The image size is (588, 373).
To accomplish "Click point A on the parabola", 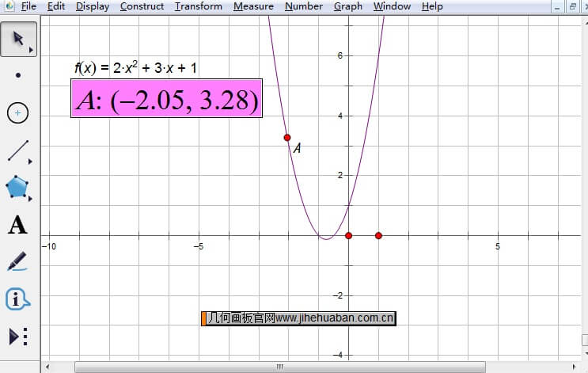I will click(x=287, y=138).
